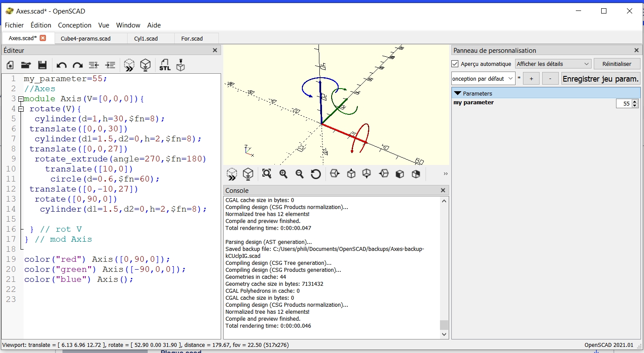This screenshot has width=644, height=353.
Task: Toggle the Aperçu automatique checkbox
Action: coord(455,64)
